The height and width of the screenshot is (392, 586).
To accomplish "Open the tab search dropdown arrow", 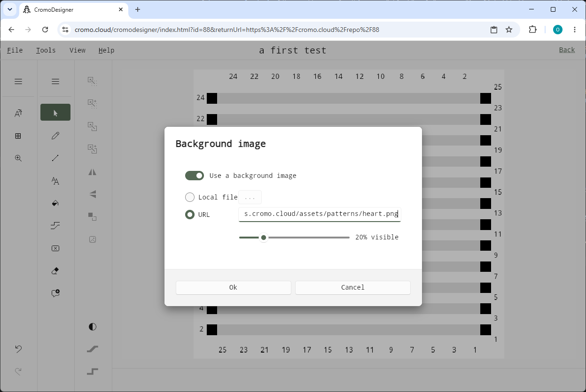I will coord(10,9).
